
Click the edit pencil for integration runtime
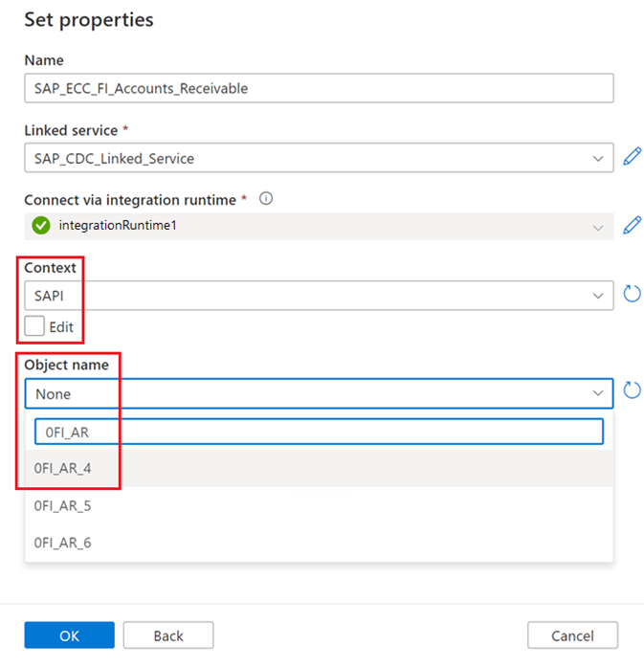point(632,226)
